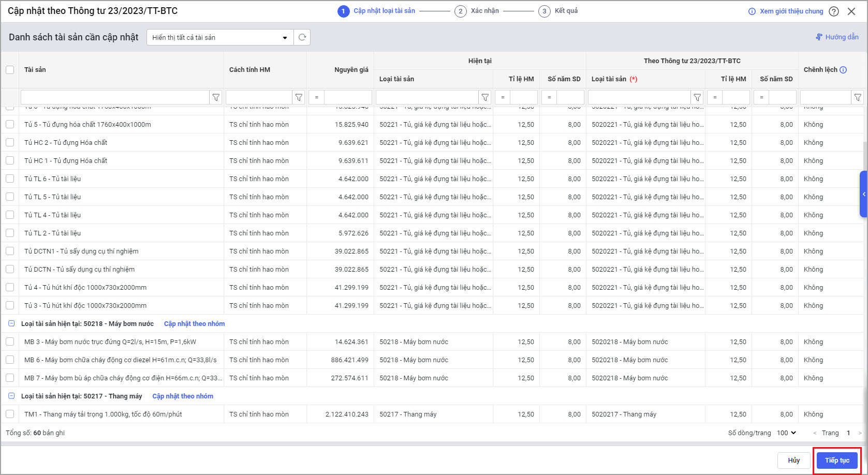The height and width of the screenshot is (475, 868).
Task: Click filter icon of Chênh lệch column
Action: click(x=858, y=97)
